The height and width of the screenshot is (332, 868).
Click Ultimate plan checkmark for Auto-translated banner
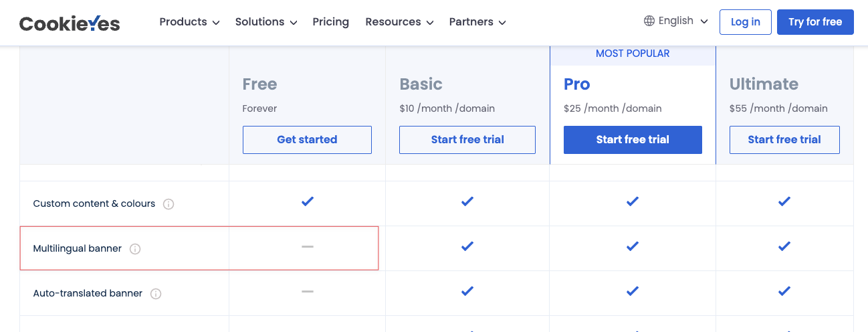784,291
